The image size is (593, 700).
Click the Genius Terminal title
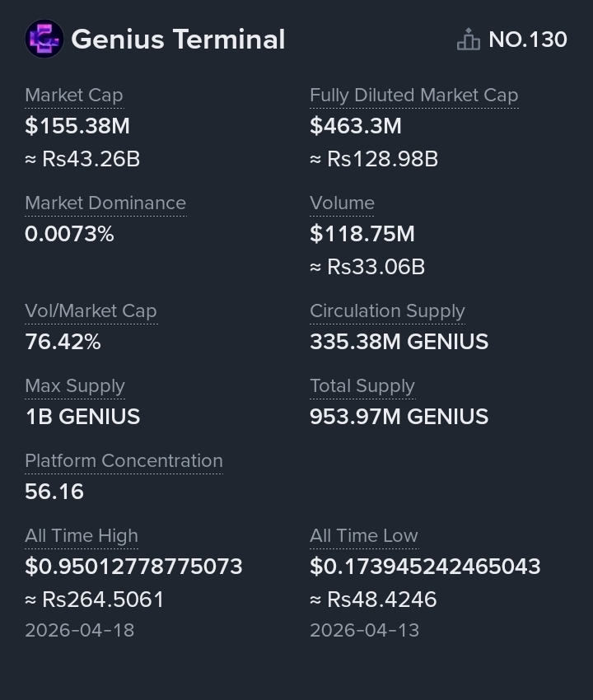[178, 40]
